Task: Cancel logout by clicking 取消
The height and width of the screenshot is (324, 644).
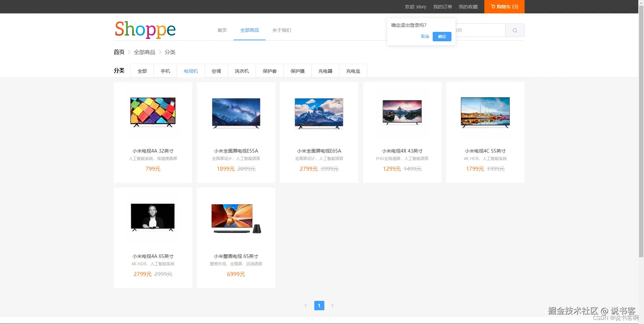Action: point(425,36)
